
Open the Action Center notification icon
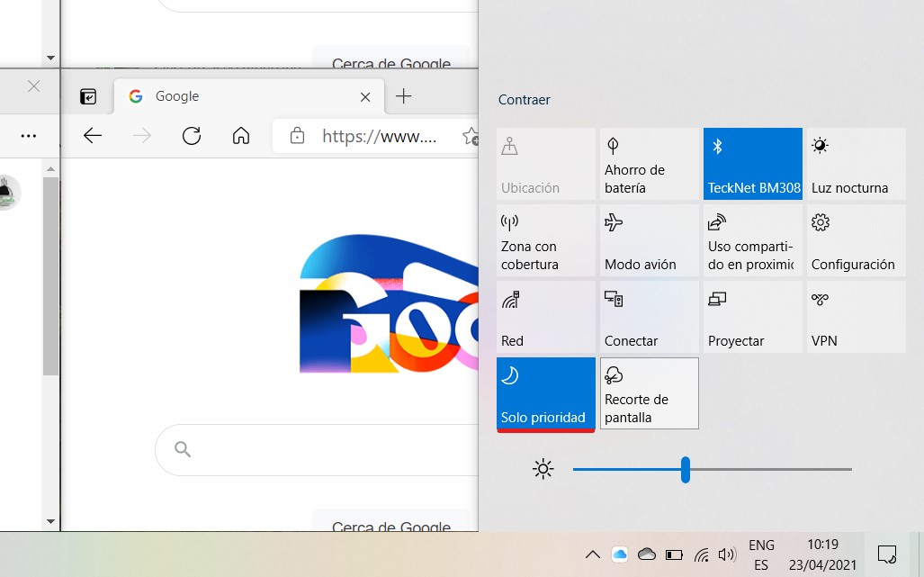(x=887, y=554)
